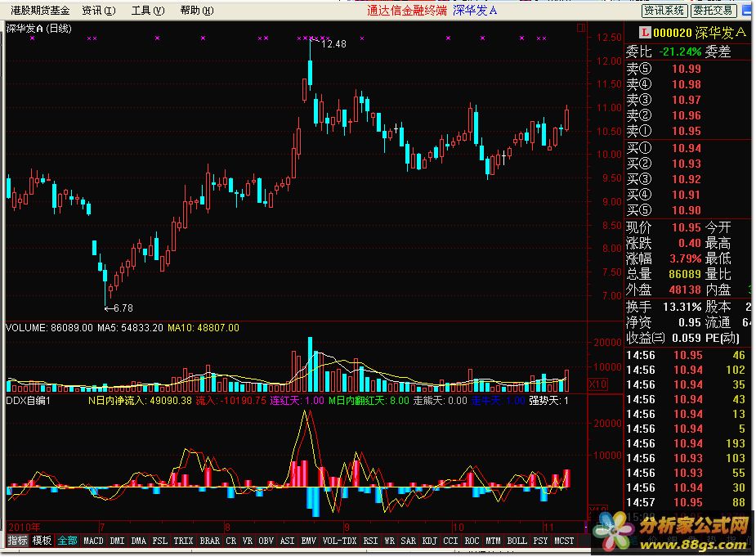Select the RSI indicator tab
Viewport: 756px width, 557px height.
click(370, 541)
